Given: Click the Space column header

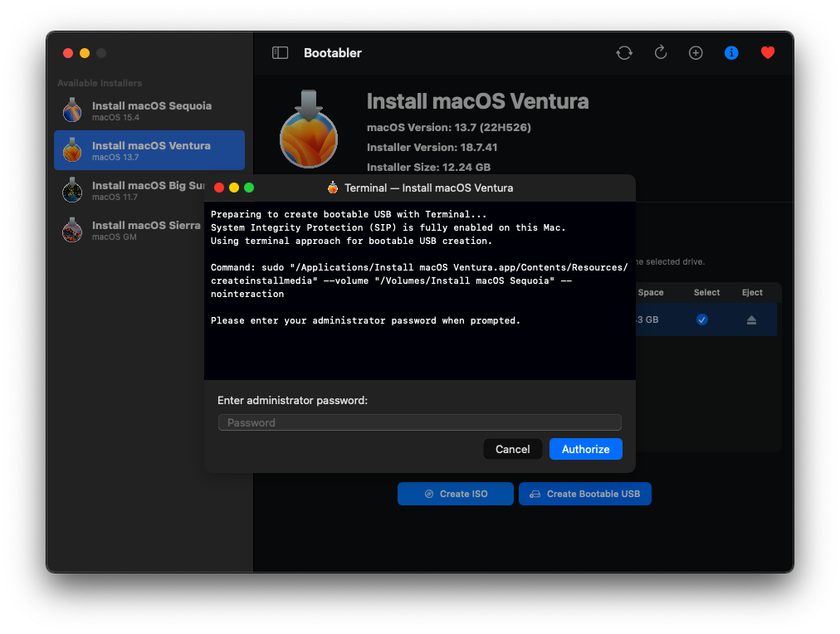Looking at the screenshot, I should 651,292.
